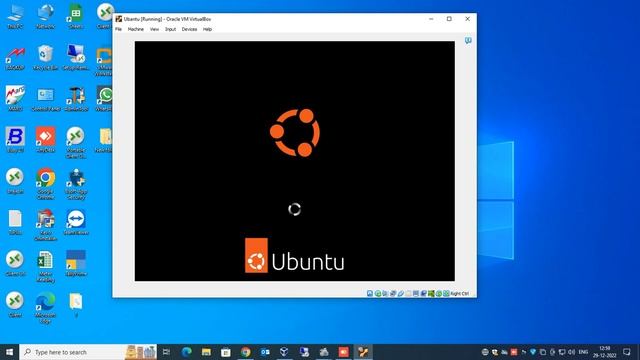Open the Devices menu

click(x=189, y=29)
